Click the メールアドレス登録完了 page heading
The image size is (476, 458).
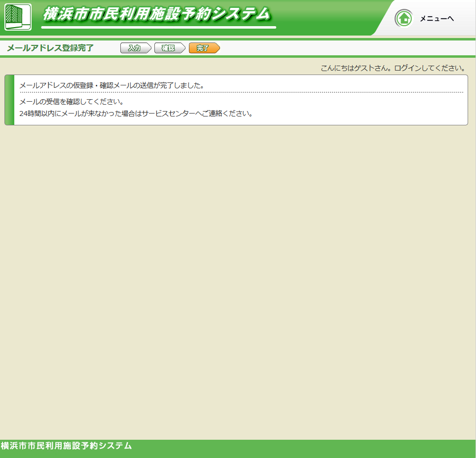click(50, 48)
